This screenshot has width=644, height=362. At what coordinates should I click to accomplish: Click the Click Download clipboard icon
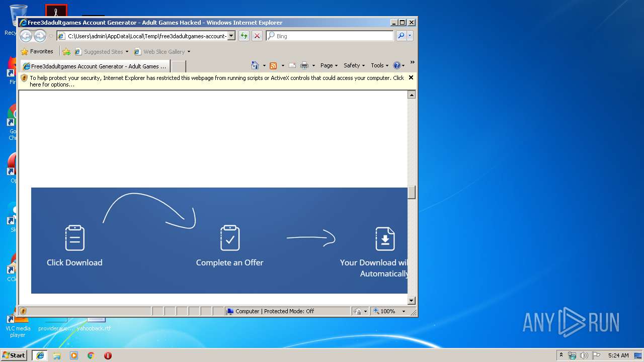(x=74, y=238)
